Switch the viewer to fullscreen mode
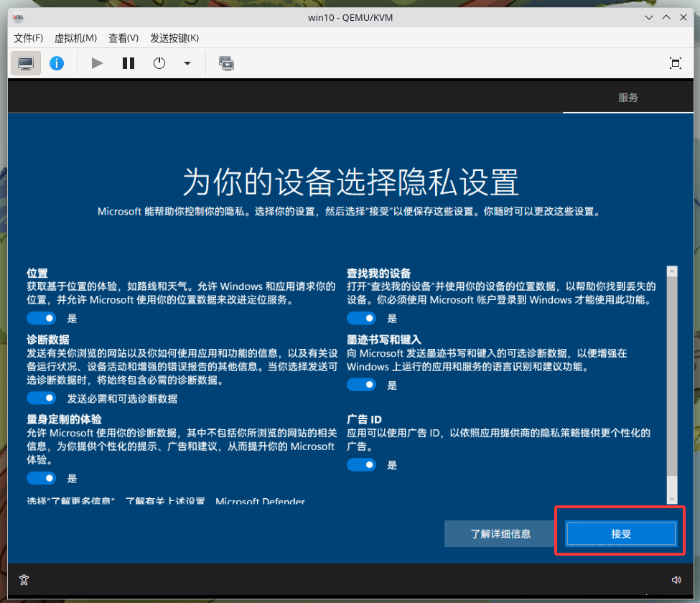Viewport: 700px width, 603px height. [676, 63]
